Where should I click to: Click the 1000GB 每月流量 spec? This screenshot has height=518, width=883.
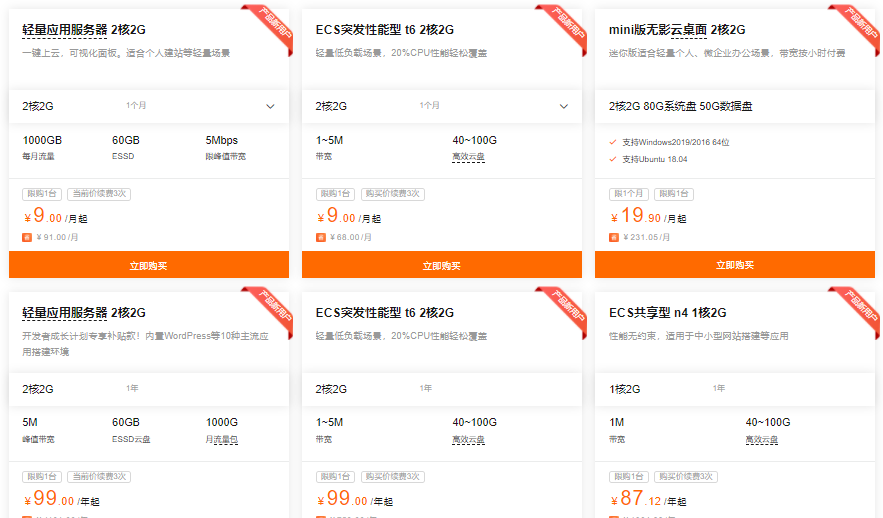(42, 148)
